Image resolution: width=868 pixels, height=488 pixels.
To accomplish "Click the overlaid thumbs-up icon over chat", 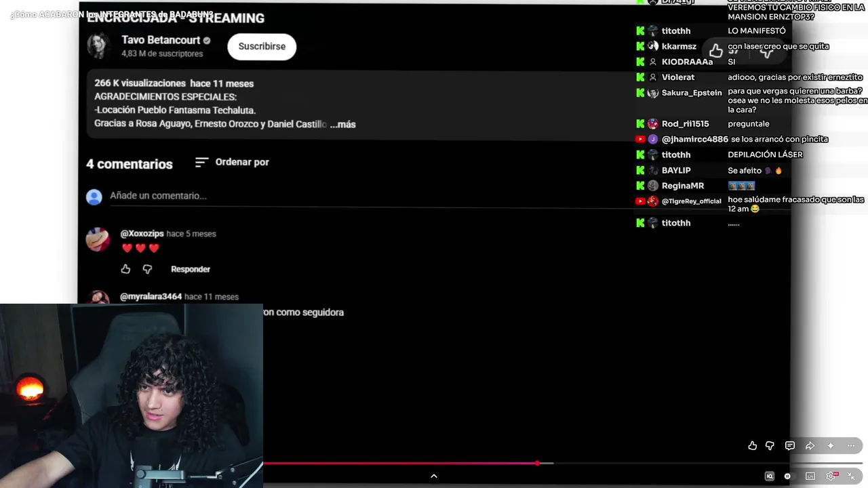I will (x=716, y=51).
